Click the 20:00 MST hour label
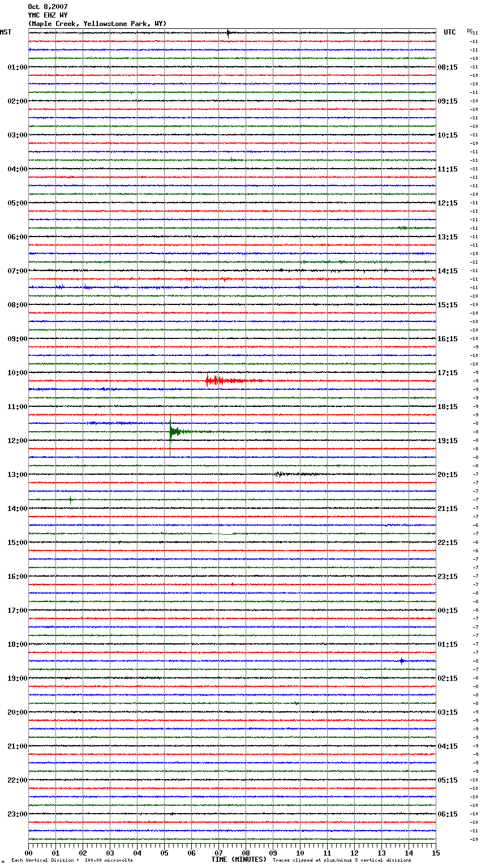 click(18, 712)
